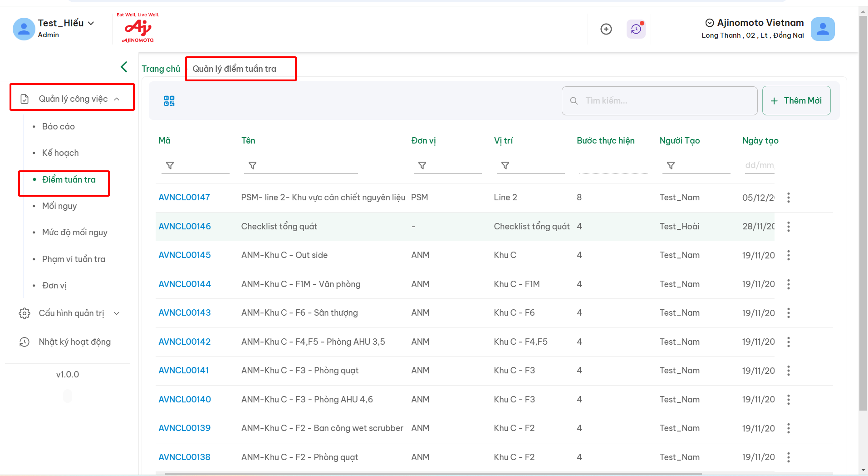868x476 pixels.
Task: Click the Ajinomoto logo
Action: 138,28
